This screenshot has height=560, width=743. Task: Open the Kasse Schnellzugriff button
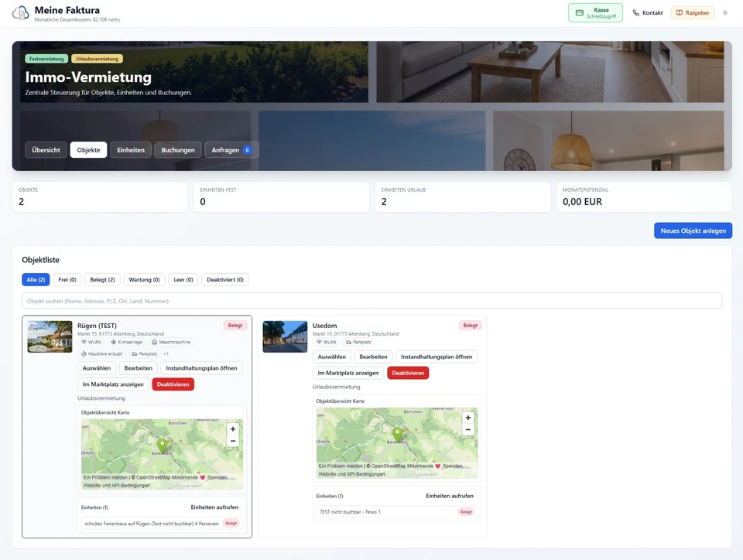[595, 13]
